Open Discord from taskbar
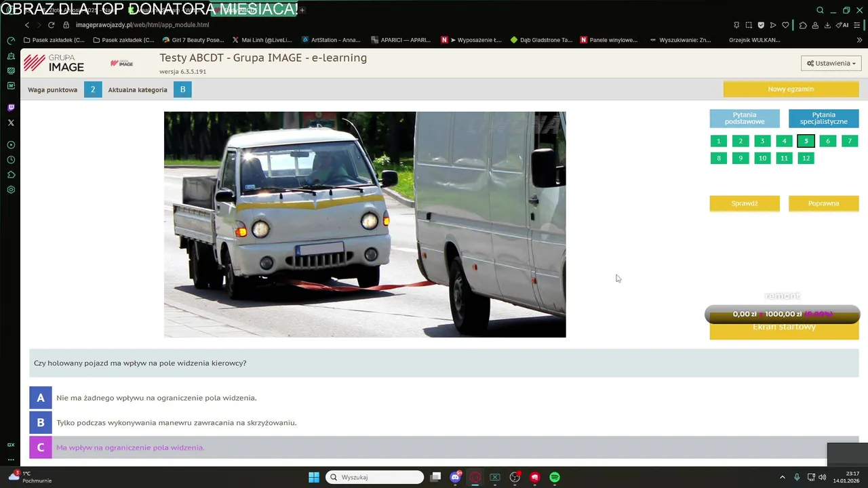This screenshot has height=488, width=868. 456,477
